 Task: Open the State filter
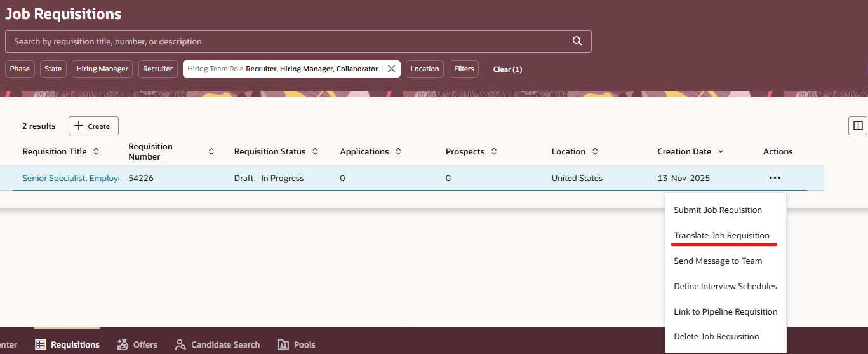[x=53, y=69]
